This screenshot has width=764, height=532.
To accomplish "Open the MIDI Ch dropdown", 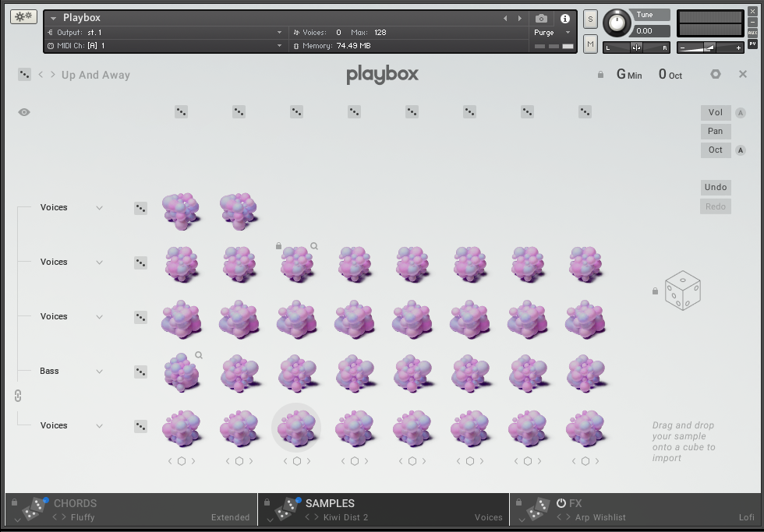I will tap(280, 46).
